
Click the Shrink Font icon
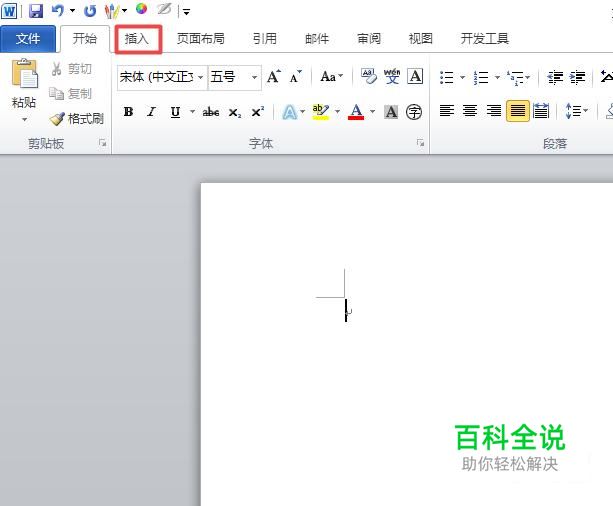pyautogui.click(x=296, y=77)
